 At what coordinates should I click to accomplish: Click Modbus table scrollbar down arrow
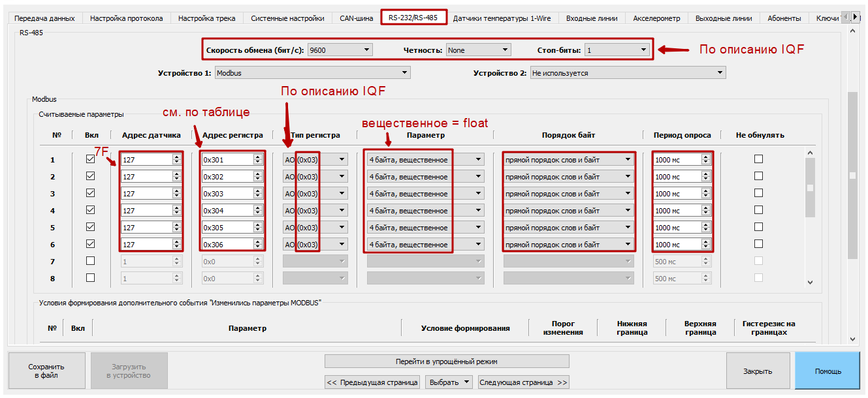pos(811,283)
